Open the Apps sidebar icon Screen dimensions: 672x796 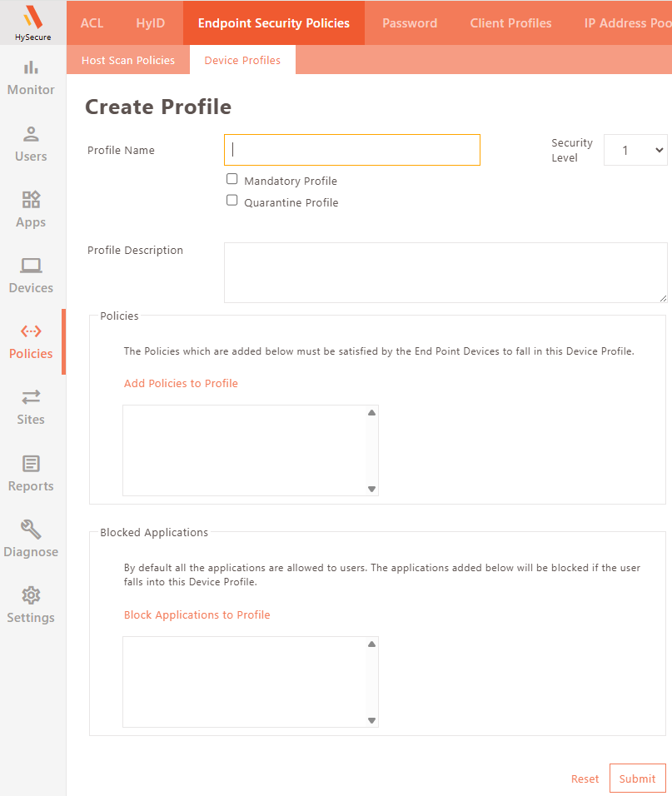[x=31, y=200]
